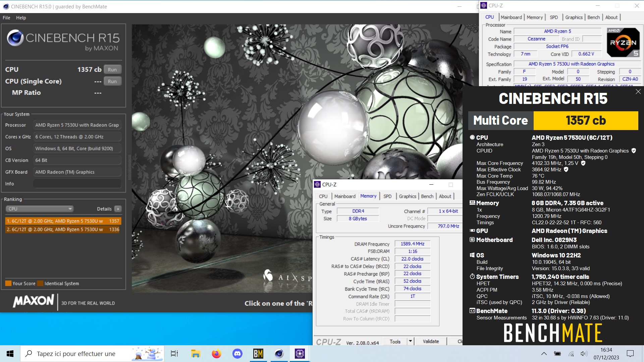The height and width of the screenshot is (362, 644).
Task: Launch Firefox from the taskbar
Action: click(216, 354)
